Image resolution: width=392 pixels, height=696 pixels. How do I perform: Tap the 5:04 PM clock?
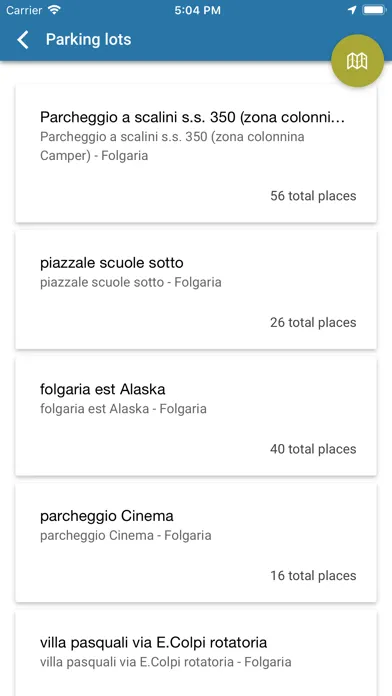[x=198, y=10]
